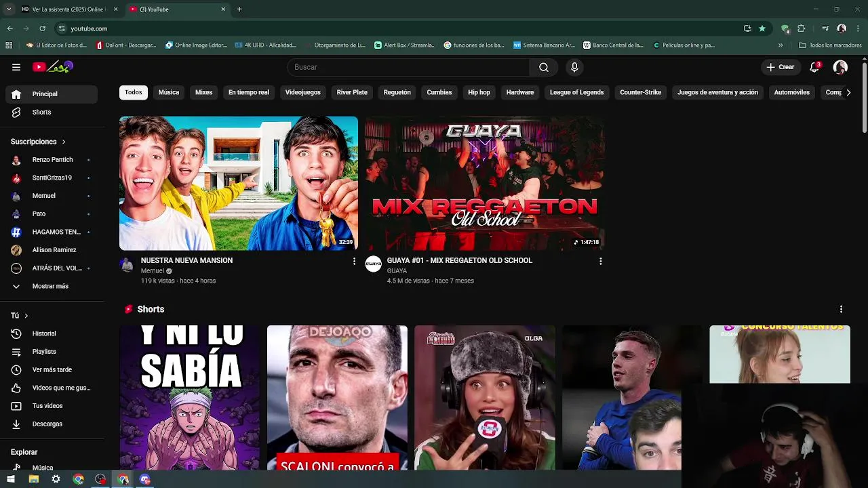This screenshot has height=488, width=868.
Task: Open the Banco Central bookmark
Action: 613,45
